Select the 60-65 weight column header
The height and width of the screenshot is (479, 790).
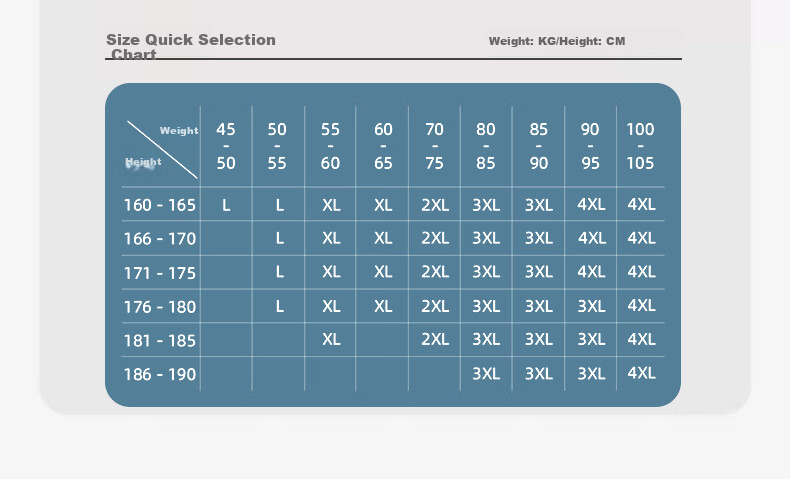(x=383, y=146)
